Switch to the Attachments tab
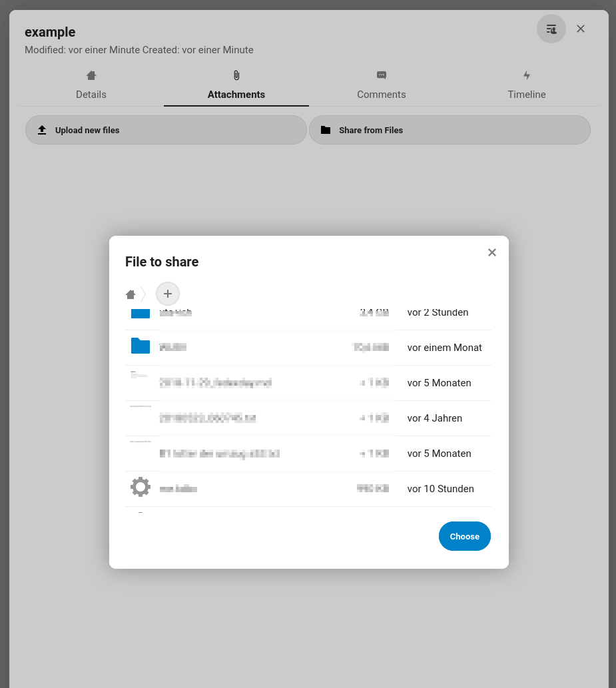 click(x=236, y=85)
